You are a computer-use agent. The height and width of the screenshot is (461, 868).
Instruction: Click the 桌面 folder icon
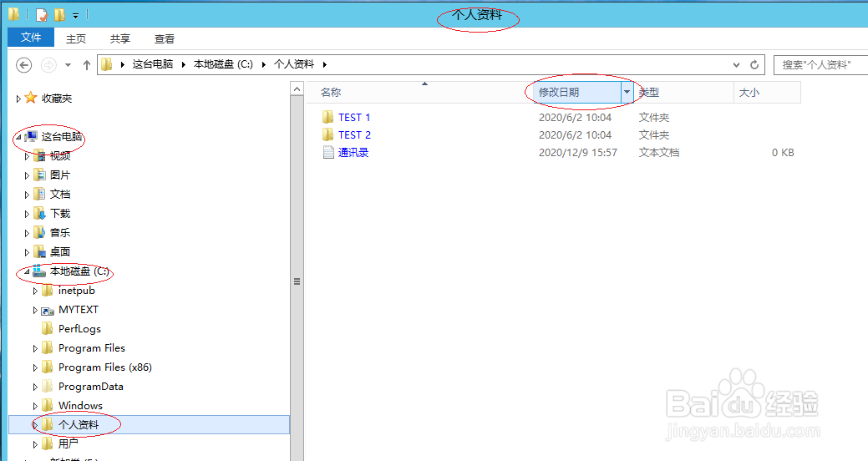[x=39, y=252]
